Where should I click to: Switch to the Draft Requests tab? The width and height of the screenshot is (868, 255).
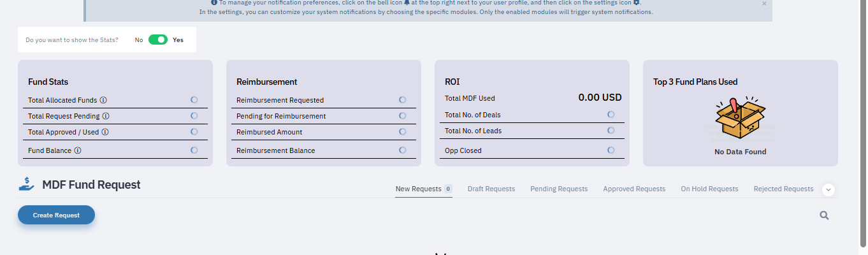point(491,189)
